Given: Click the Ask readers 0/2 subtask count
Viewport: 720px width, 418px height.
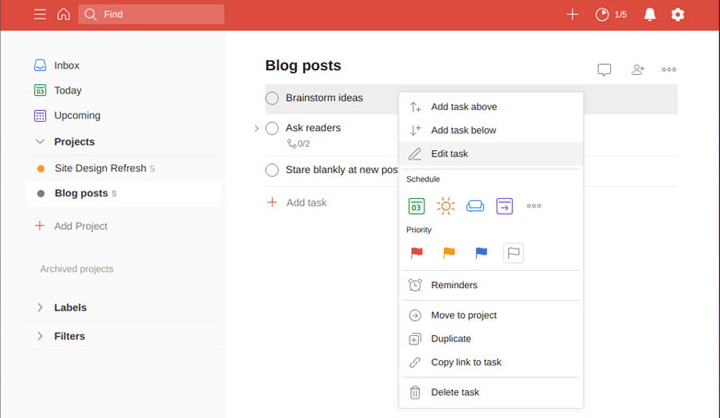Looking at the screenshot, I should (x=298, y=144).
